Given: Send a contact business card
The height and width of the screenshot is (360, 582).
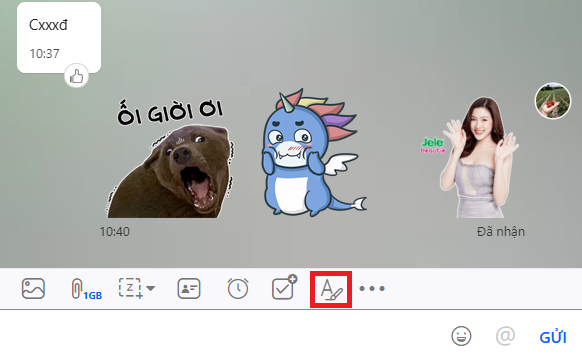Looking at the screenshot, I should coord(189,288).
